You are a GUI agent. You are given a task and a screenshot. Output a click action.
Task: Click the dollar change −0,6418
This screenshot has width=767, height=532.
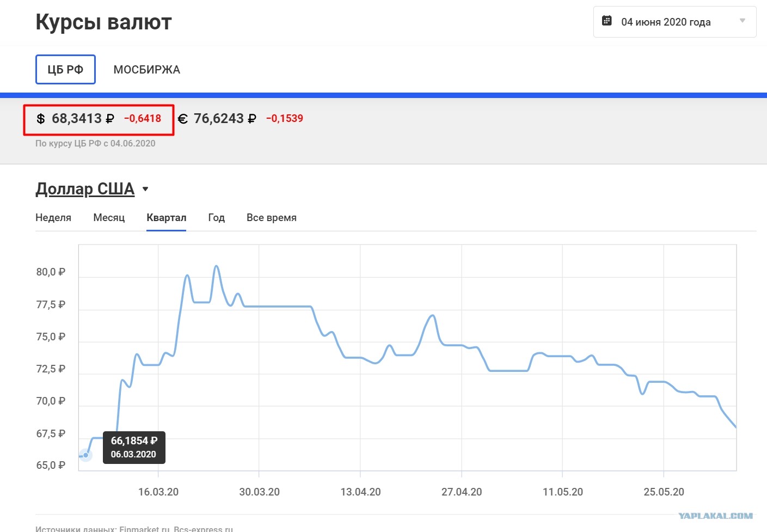coord(143,119)
